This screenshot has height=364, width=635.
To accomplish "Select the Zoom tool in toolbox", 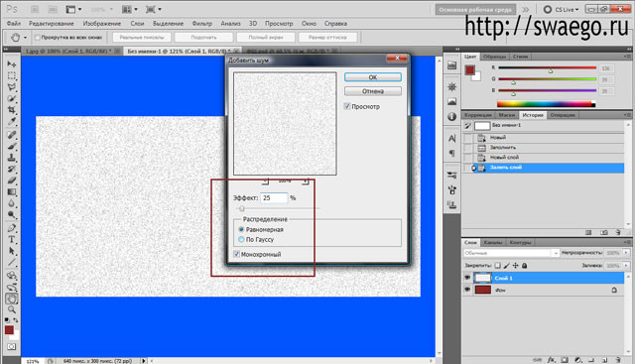I will [12, 309].
